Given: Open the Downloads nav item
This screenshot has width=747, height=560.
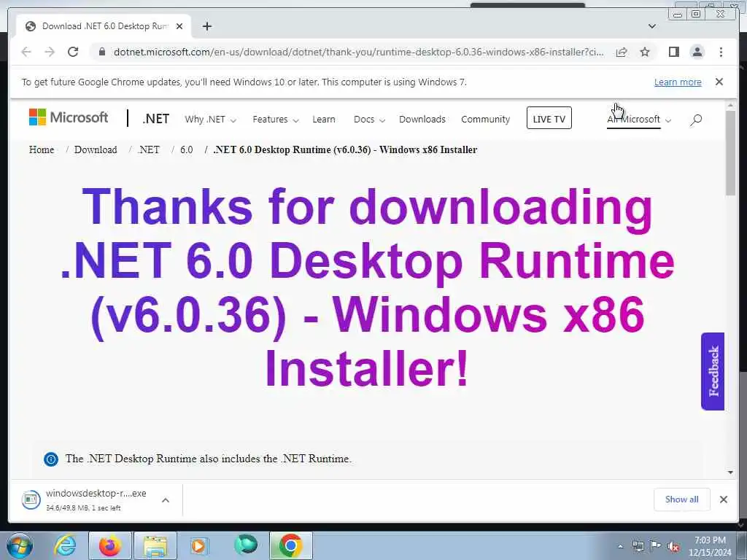Looking at the screenshot, I should click(422, 119).
